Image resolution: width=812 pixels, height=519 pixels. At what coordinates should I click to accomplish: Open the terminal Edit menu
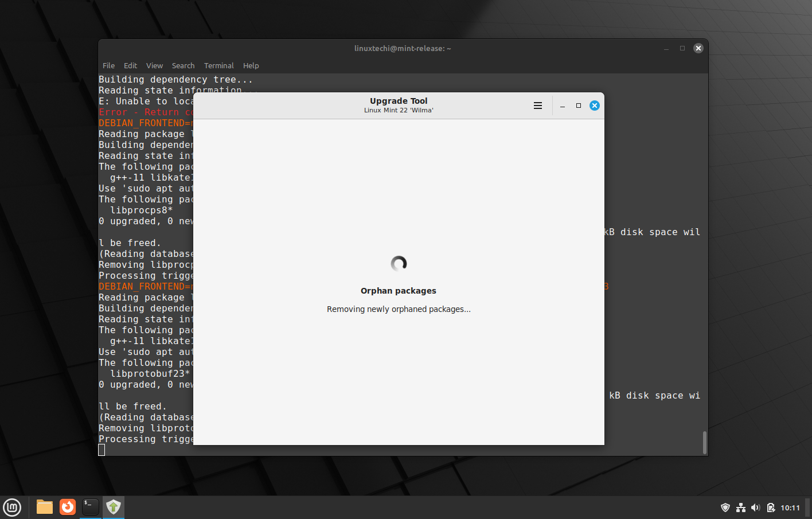pyautogui.click(x=130, y=65)
